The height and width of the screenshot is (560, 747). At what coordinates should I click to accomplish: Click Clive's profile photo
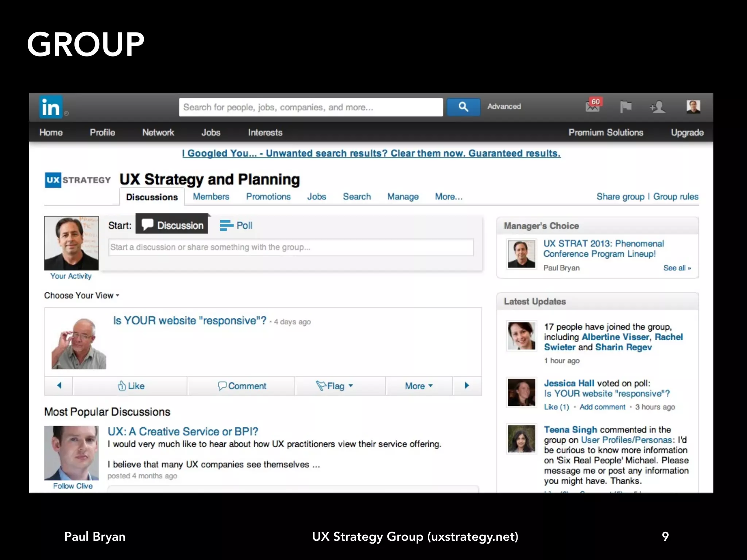pyautogui.click(x=71, y=453)
